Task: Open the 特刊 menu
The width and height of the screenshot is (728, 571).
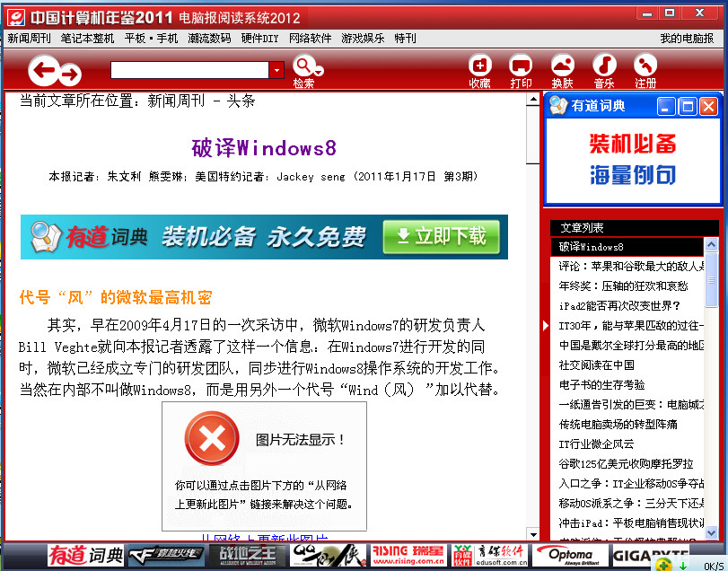Action: pyautogui.click(x=406, y=39)
